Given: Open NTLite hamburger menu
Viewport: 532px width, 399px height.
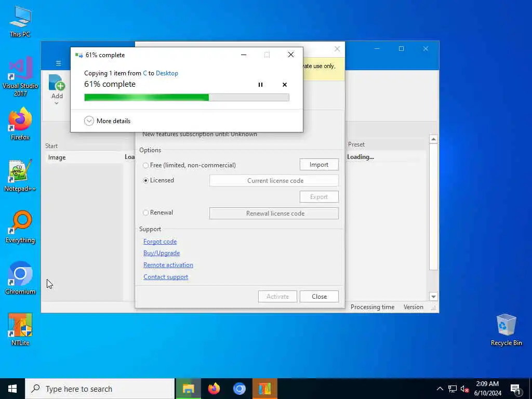Looking at the screenshot, I should coord(58,63).
